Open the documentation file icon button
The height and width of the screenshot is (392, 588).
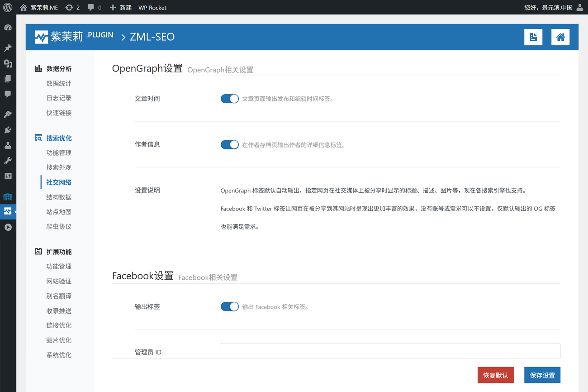click(x=533, y=37)
